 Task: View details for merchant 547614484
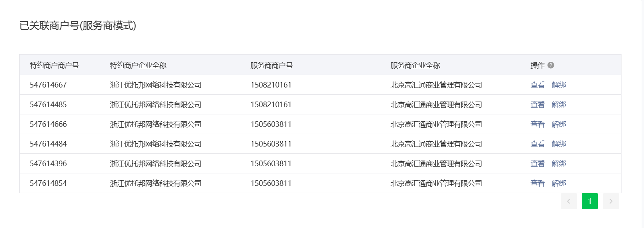click(x=537, y=144)
